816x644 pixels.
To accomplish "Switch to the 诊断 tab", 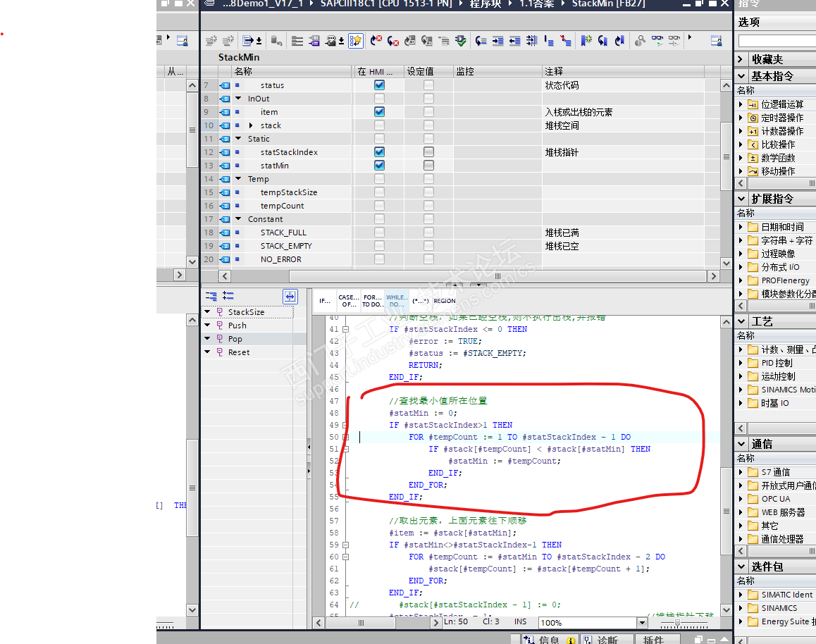I will point(607,639).
